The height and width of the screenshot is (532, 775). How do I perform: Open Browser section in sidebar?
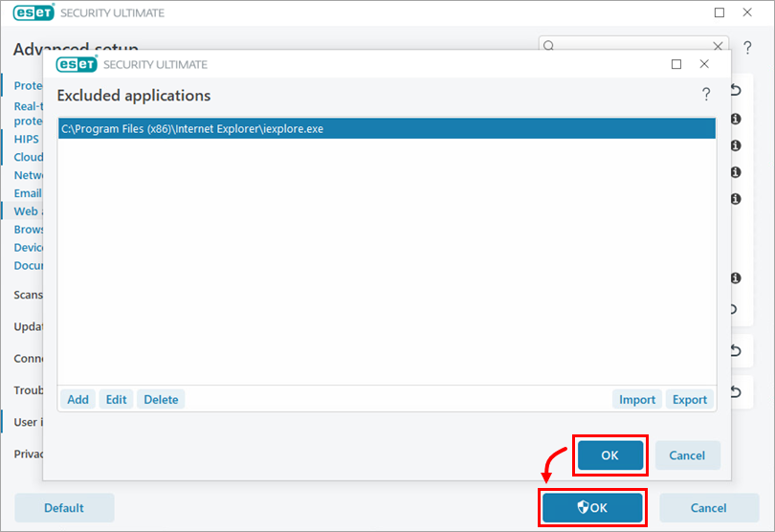coord(28,230)
